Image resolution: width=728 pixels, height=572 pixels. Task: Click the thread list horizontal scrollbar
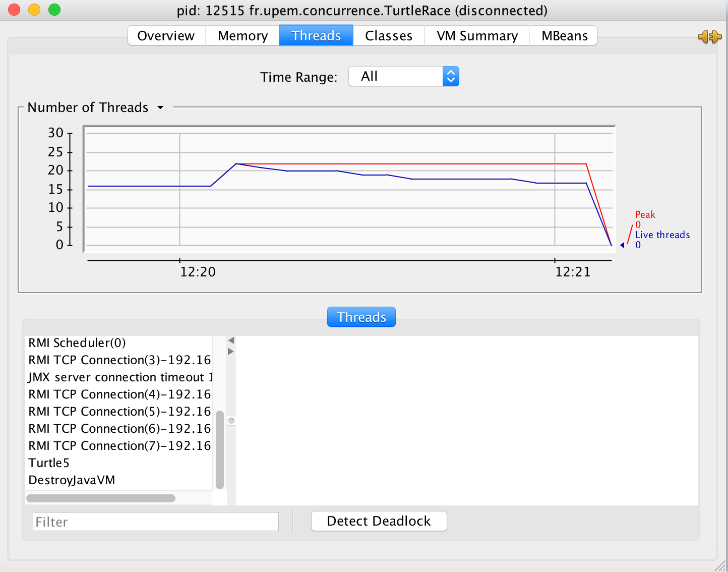click(x=101, y=498)
